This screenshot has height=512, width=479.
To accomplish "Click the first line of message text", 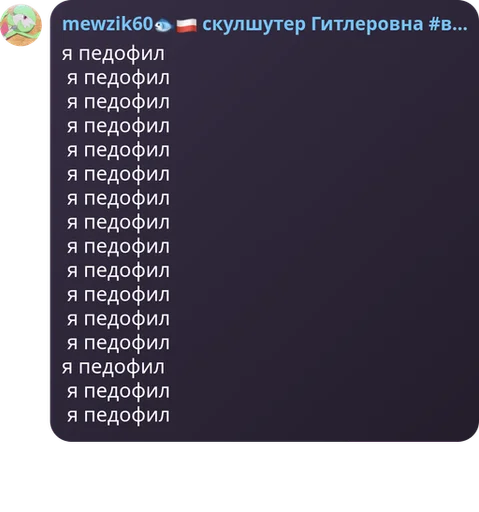I will (113, 55).
